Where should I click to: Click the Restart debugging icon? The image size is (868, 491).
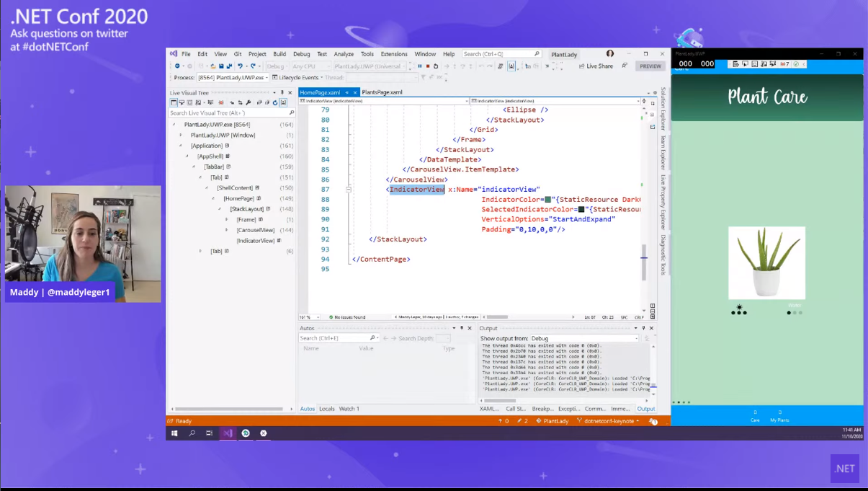point(436,66)
